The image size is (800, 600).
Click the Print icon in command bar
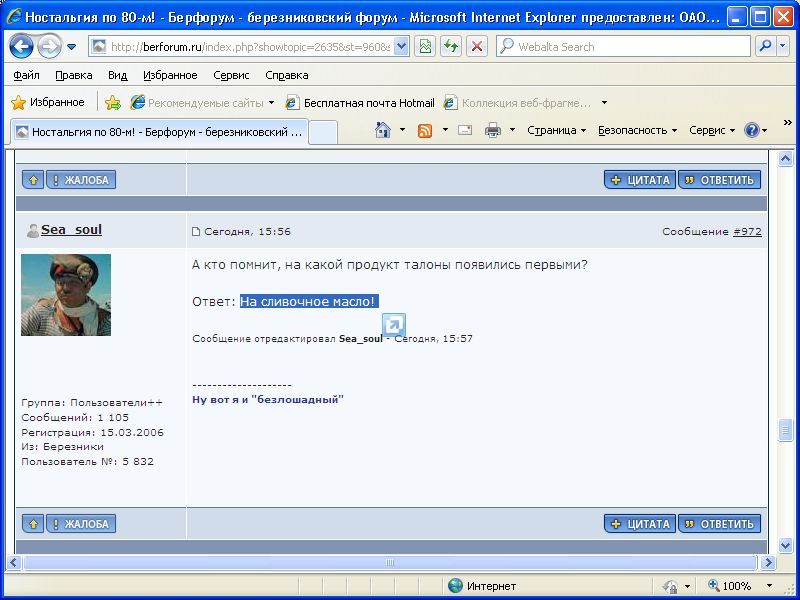pos(492,130)
